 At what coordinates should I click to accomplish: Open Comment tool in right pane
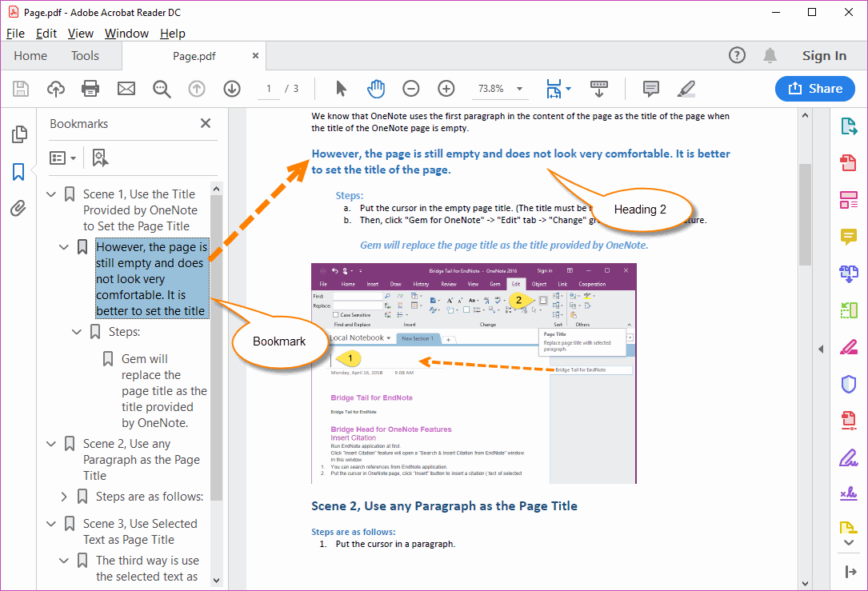(x=849, y=237)
